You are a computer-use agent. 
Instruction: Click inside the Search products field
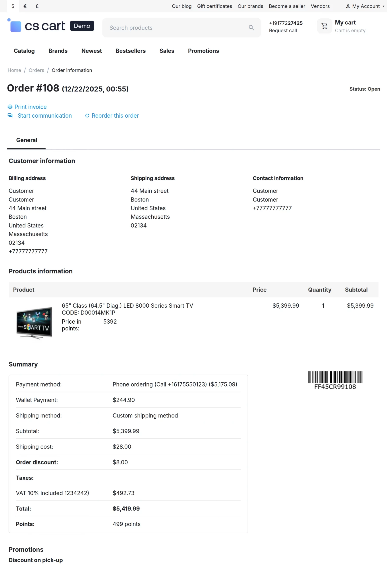tap(172, 27)
